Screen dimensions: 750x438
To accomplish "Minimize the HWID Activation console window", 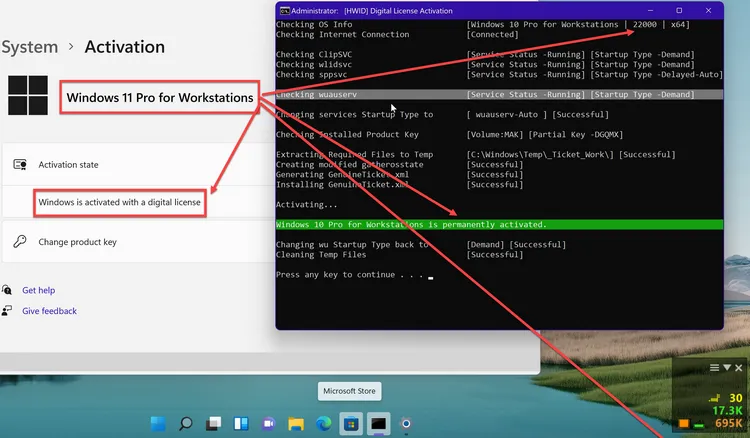I will [x=651, y=11].
